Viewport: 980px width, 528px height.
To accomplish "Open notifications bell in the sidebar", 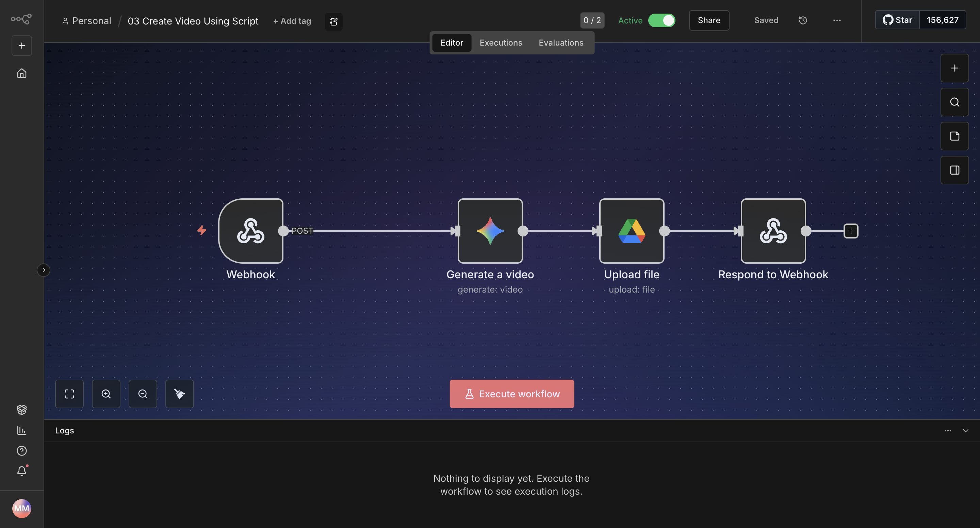I will [x=22, y=471].
